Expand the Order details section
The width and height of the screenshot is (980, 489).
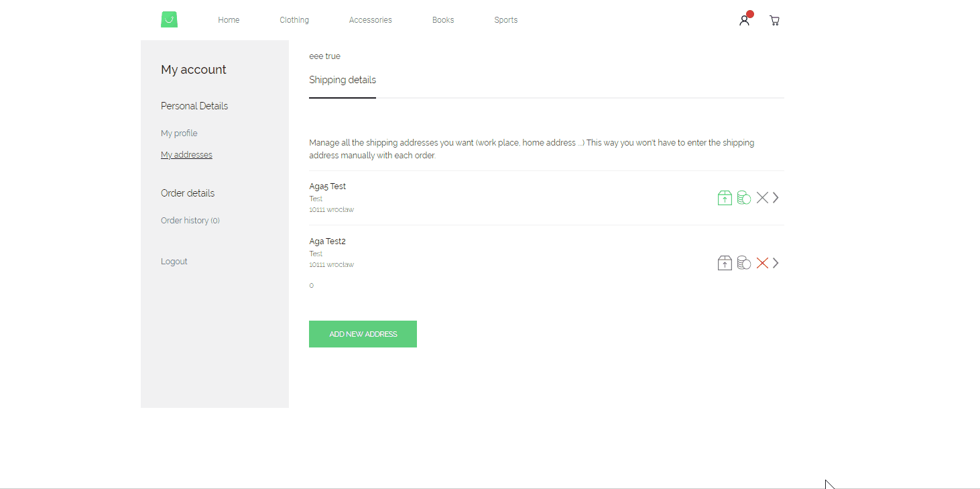[x=188, y=193]
